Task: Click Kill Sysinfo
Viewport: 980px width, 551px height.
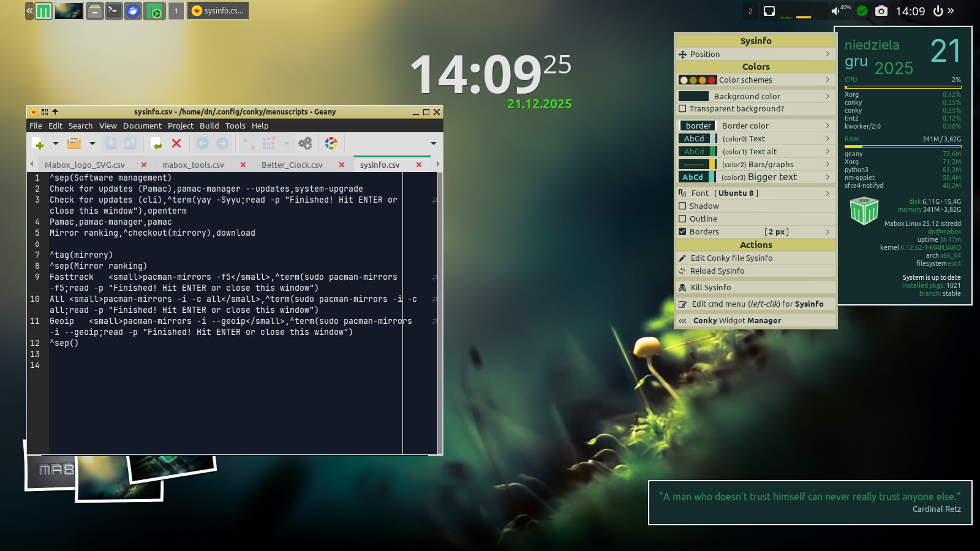Action: 710,288
